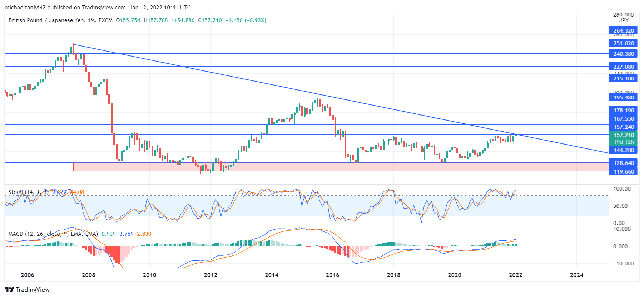The width and height of the screenshot is (644, 298).
Task: Click the Stoch 100.00 scale label
Action: point(622,189)
